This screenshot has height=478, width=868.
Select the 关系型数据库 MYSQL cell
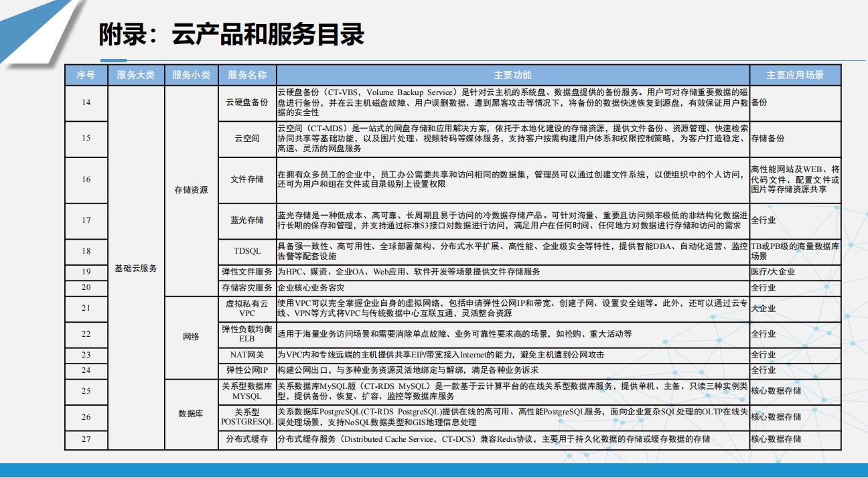tap(247, 391)
